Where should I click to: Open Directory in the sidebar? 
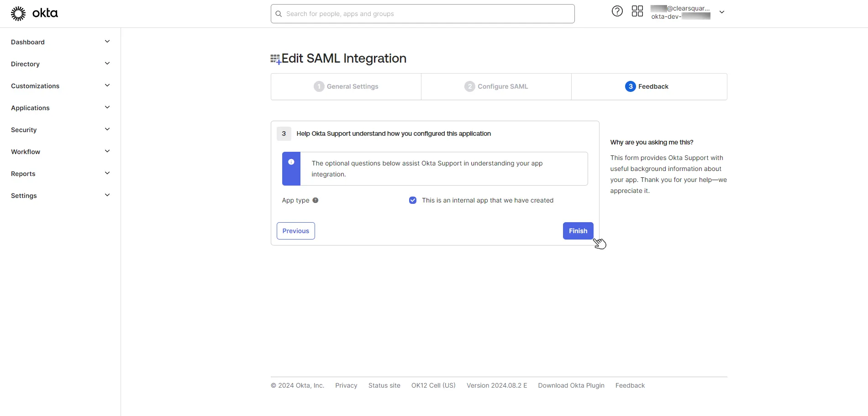pos(25,64)
